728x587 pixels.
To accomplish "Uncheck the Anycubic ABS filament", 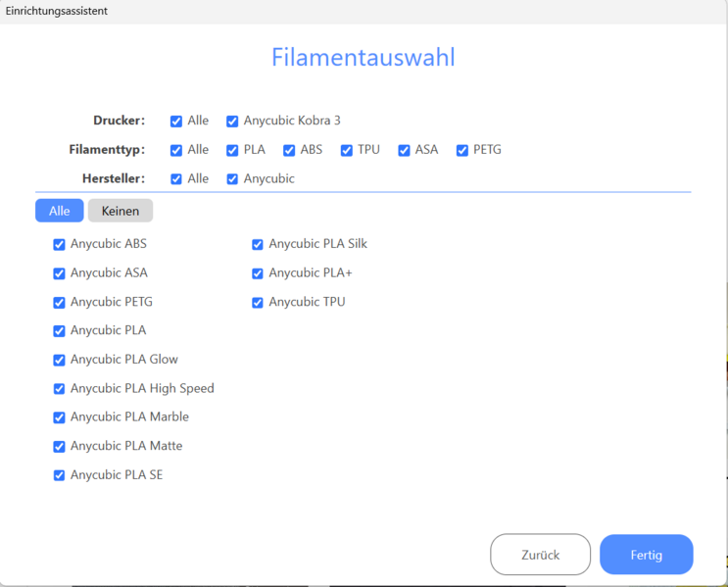I will [59, 245].
